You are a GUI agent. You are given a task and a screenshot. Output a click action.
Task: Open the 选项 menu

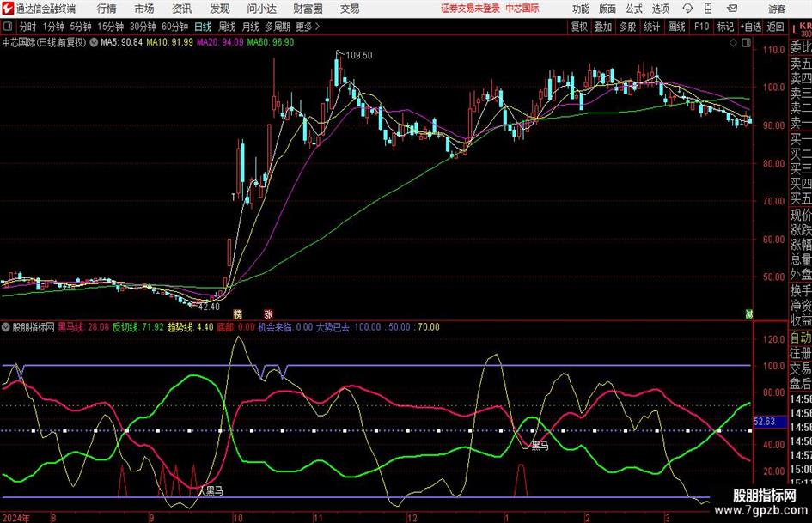[x=660, y=9]
